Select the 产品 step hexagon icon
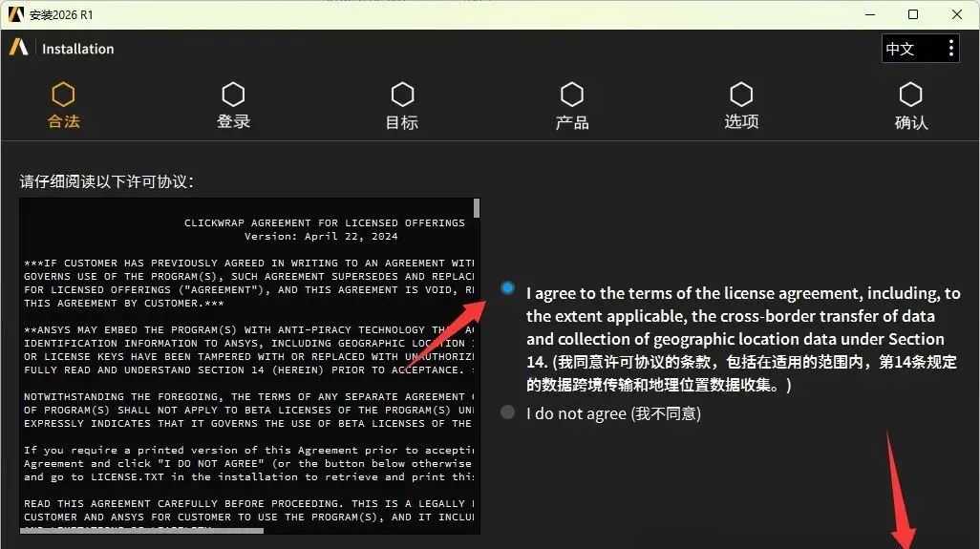Image resolution: width=980 pixels, height=549 pixels. [x=572, y=95]
